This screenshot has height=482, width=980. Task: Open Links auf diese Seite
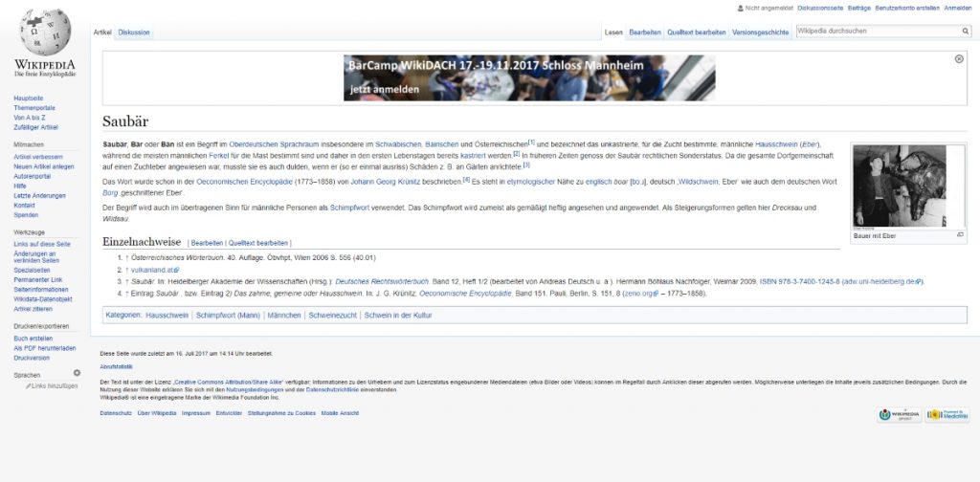click(x=42, y=244)
